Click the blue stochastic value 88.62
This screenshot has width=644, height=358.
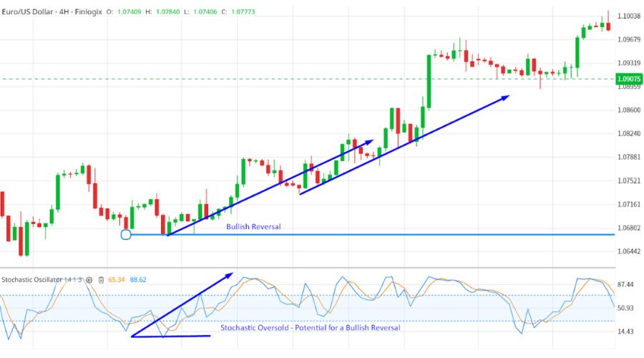point(139,279)
